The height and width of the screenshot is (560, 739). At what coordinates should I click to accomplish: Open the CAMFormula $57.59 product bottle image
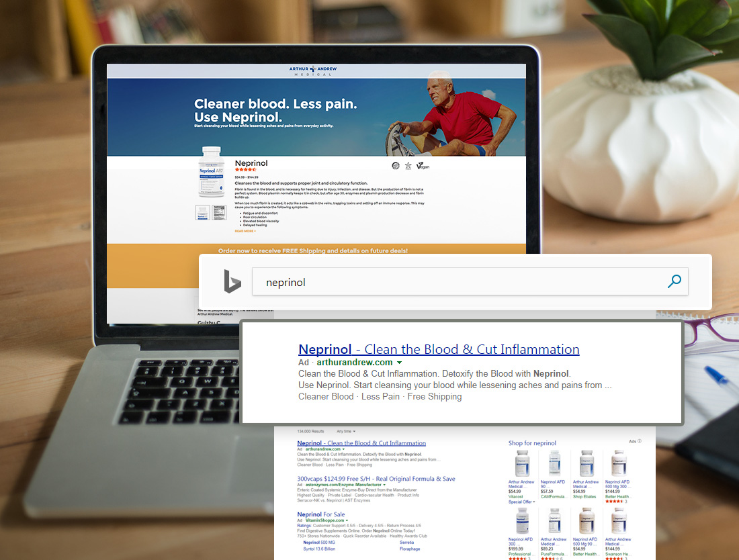point(555,464)
